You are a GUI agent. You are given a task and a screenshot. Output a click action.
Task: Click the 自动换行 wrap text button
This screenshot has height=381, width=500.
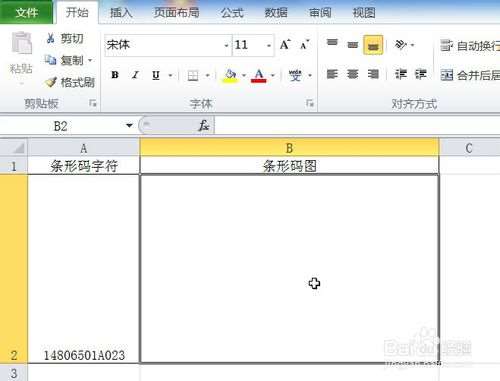click(470, 46)
